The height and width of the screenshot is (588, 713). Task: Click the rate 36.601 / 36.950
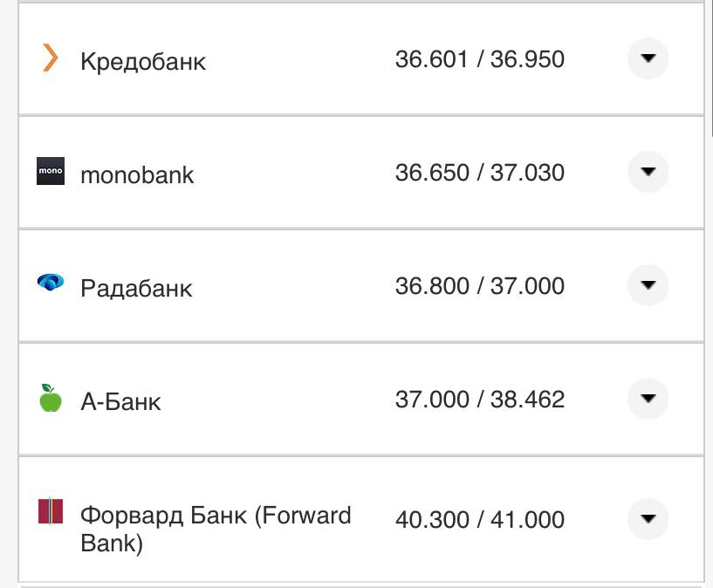[481, 58]
